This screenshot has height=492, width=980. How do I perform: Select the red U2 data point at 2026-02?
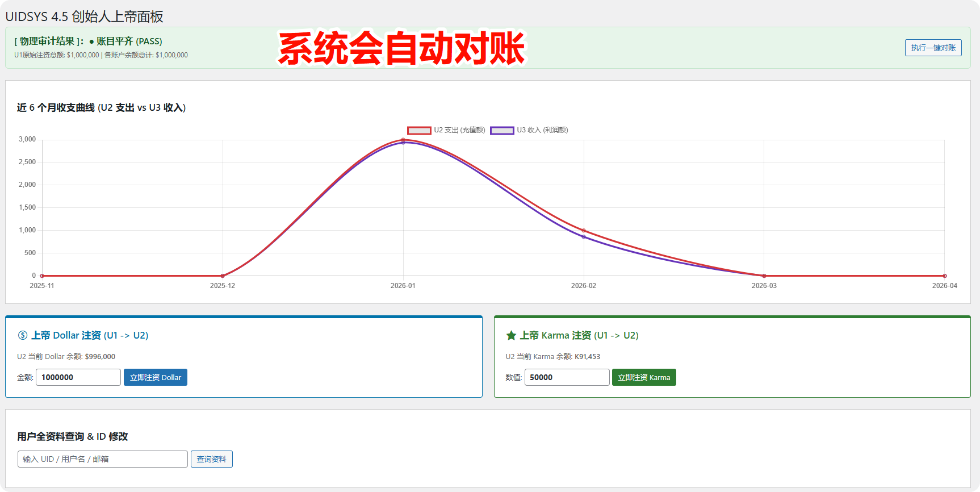tap(584, 230)
